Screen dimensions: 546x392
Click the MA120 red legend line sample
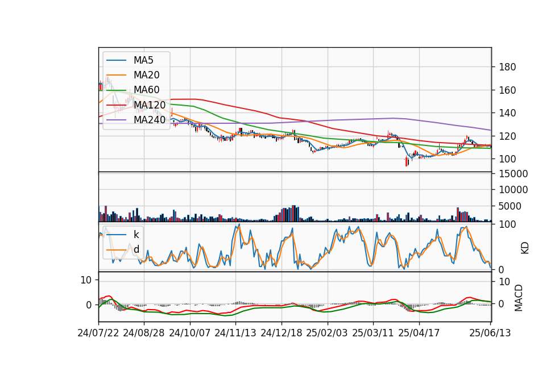pos(116,105)
